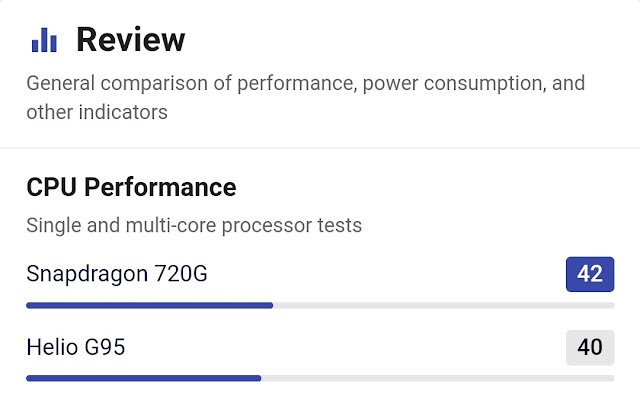Select the CPU Performance heading
Image resolution: width=640 pixels, height=413 pixels.
(x=131, y=187)
